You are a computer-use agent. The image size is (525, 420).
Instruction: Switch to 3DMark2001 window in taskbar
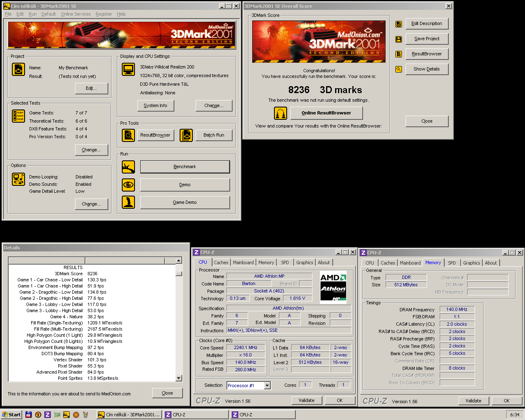pos(129,415)
